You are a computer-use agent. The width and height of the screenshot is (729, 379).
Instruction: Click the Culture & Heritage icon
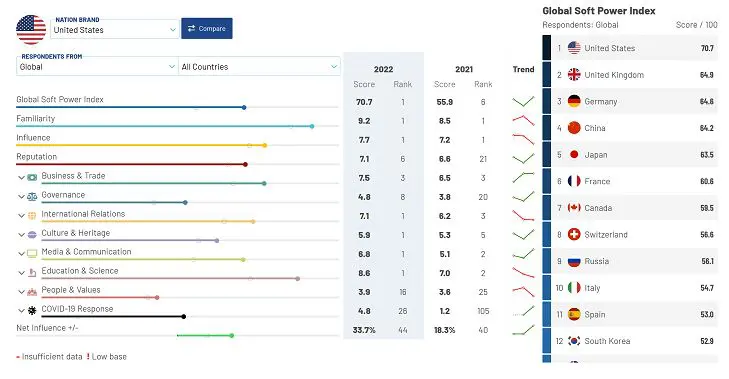click(32, 234)
